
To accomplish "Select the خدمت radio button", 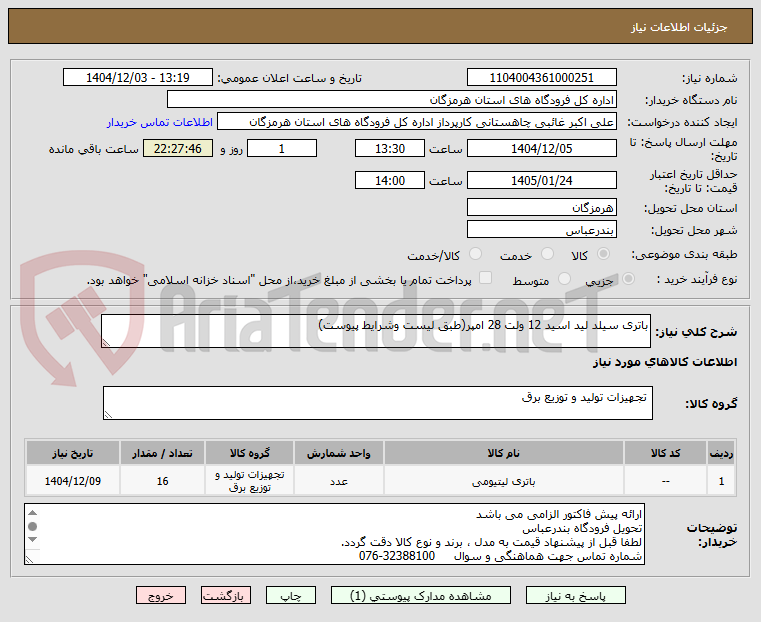I will point(547,254).
